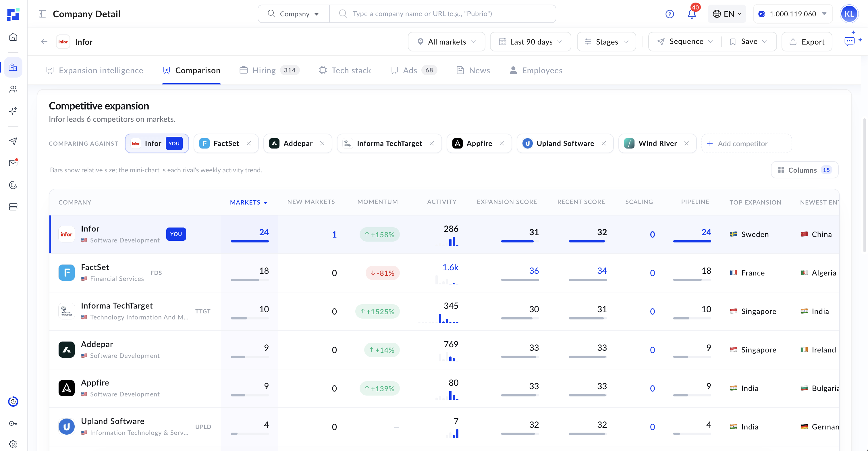Screen dimensions: 868x451
Task: Click FactSet's -81% momentum badge
Action: tap(383, 273)
